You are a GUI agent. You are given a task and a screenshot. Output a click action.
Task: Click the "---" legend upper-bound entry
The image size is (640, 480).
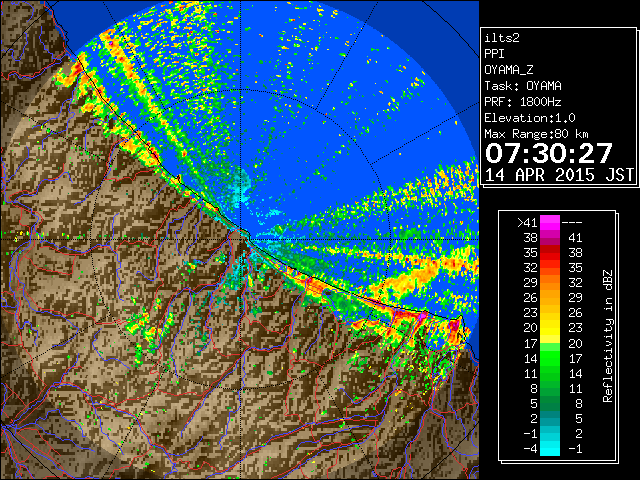click(x=572, y=222)
